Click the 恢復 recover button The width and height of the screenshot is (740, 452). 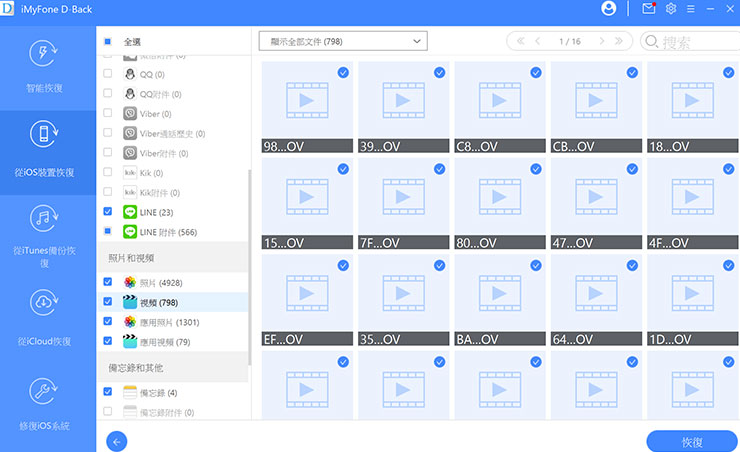point(692,442)
